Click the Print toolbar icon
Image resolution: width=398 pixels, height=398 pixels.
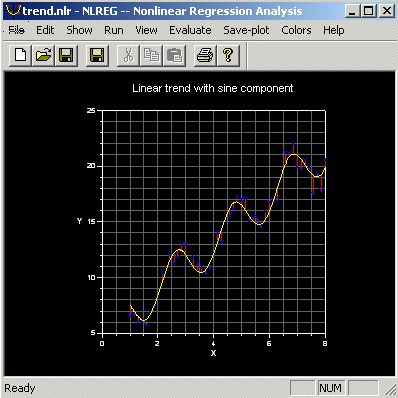pos(205,56)
